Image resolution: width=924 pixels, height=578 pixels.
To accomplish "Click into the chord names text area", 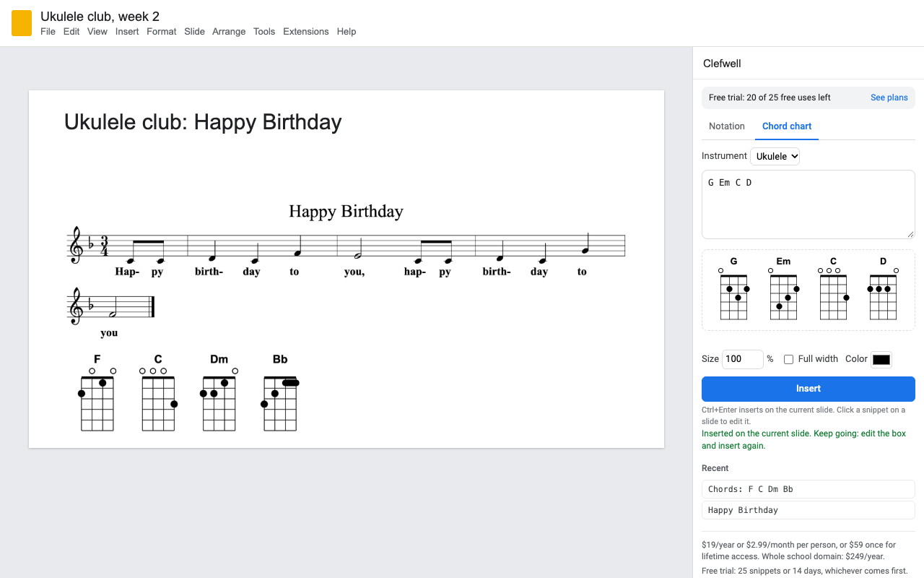I will [808, 204].
